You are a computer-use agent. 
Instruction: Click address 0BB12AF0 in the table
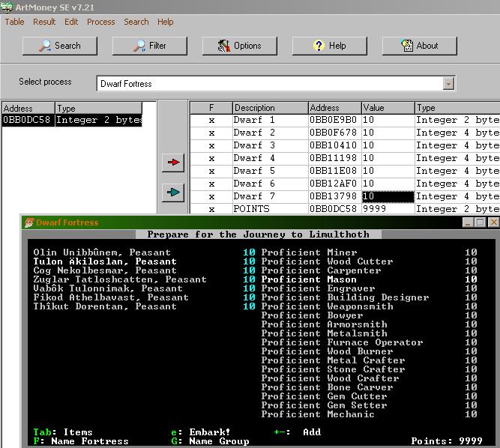point(335,184)
